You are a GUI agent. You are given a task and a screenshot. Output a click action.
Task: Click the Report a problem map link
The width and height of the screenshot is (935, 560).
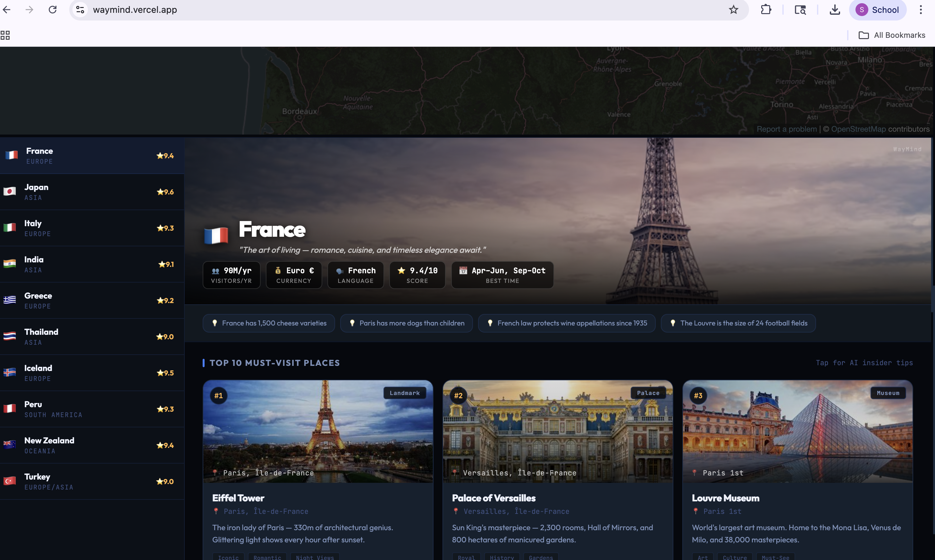click(x=787, y=129)
